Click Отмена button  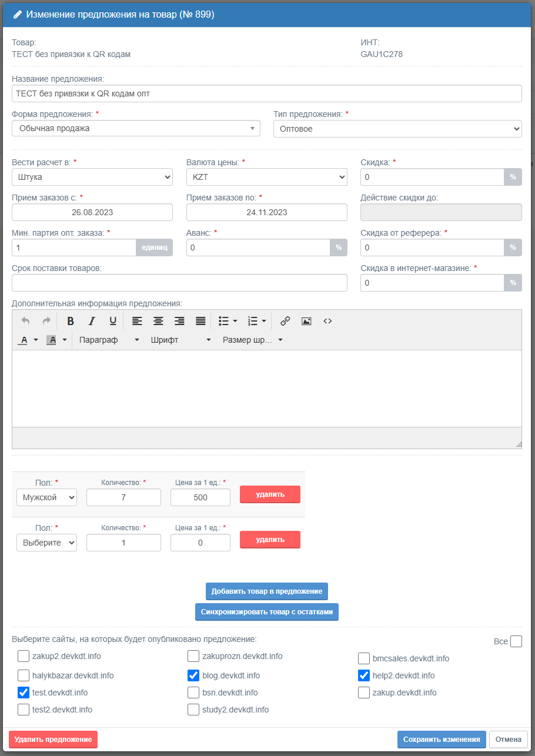[x=509, y=740]
